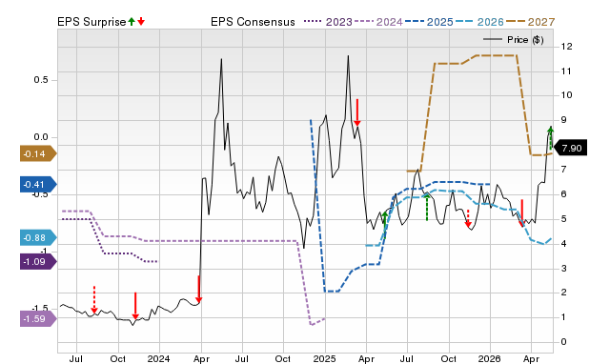Image resolution: width=610 pixels, height=364 pixels.
Task: Click the 12 tick on the price axis
Action: (566, 47)
